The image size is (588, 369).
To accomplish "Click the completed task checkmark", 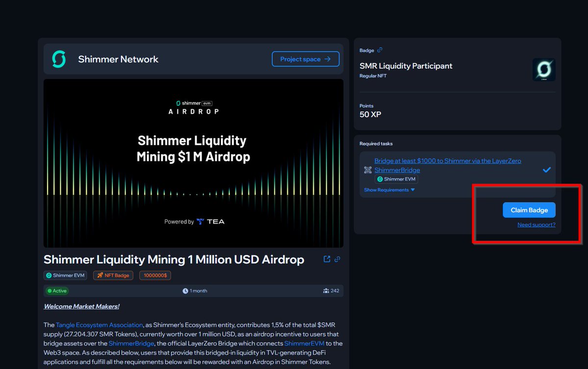I will tap(547, 170).
